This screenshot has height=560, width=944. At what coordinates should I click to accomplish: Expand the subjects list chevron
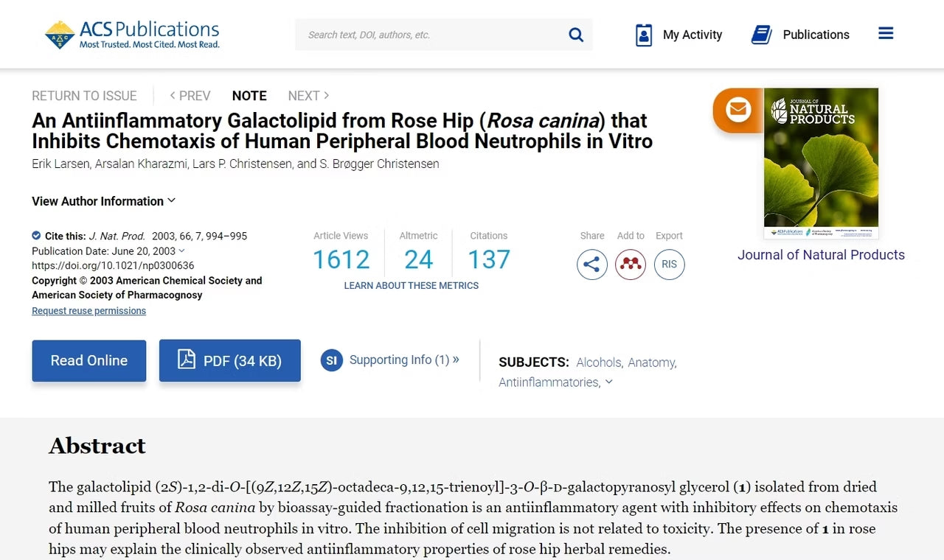click(x=608, y=382)
